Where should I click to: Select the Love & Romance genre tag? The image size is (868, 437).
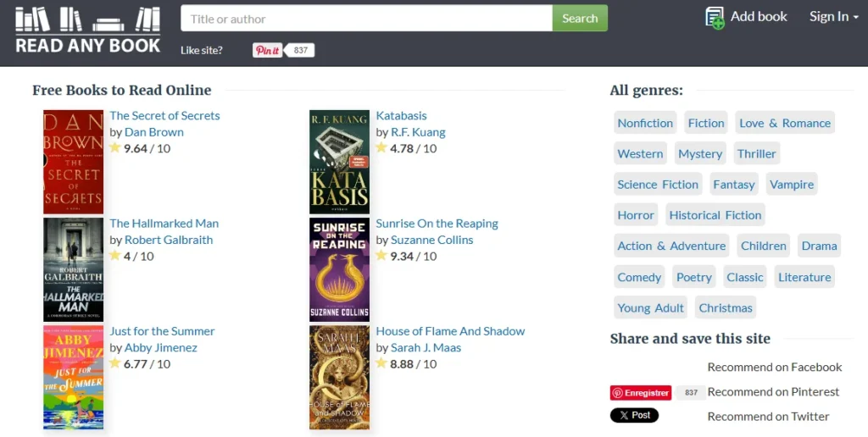coord(785,123)
